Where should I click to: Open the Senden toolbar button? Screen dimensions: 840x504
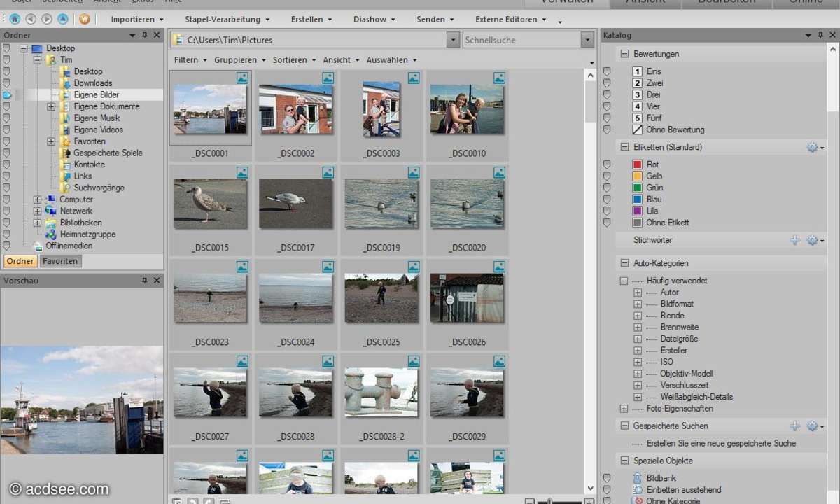coord(435,20)
